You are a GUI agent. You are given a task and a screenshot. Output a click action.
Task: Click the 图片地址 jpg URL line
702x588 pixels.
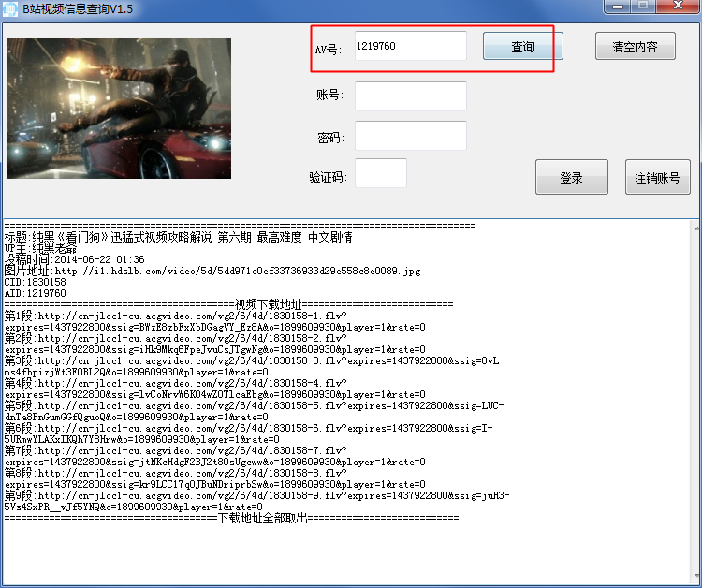click(x=212, y=271)
